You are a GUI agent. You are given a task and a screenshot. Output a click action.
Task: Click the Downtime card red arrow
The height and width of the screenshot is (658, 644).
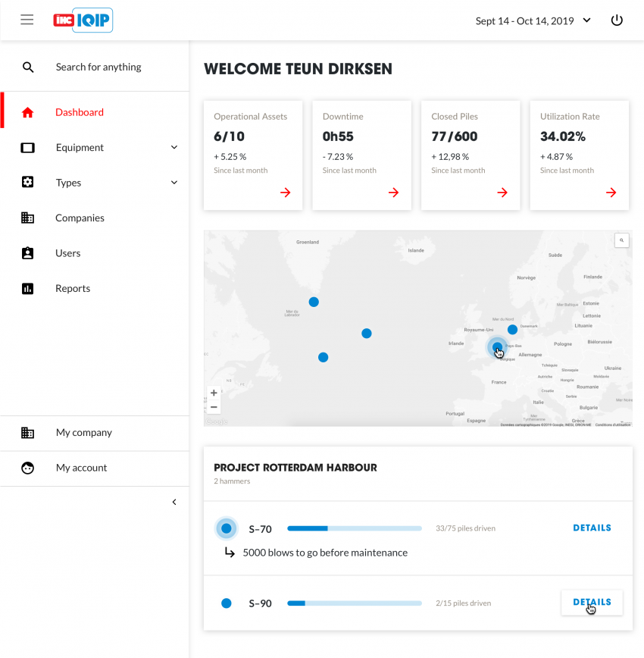point(393,193)
